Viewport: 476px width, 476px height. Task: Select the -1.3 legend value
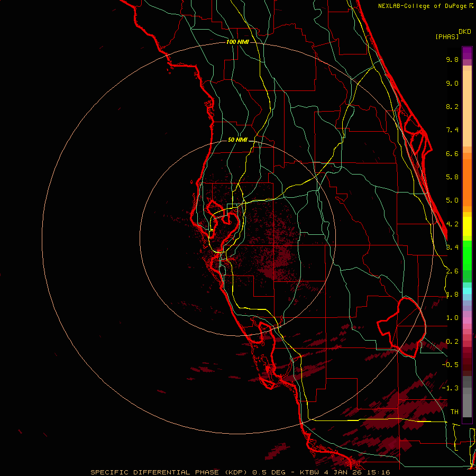click(x=450, y=388)
